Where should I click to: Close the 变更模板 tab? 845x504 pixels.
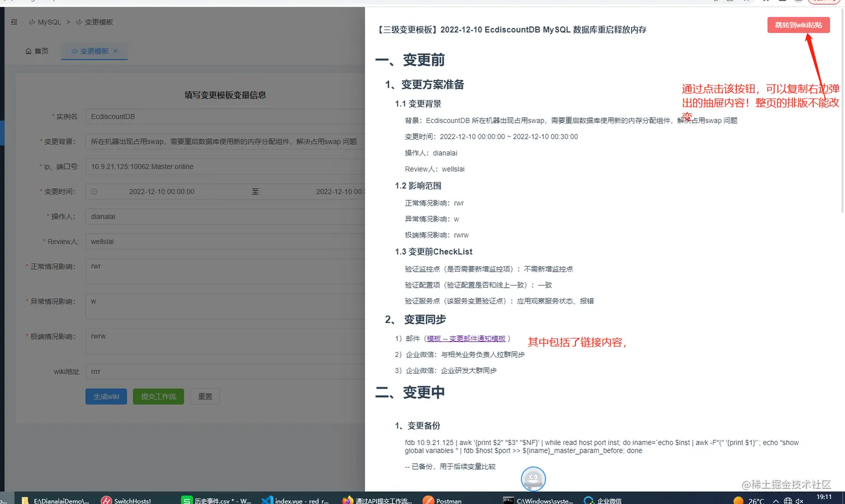[116, 51]
